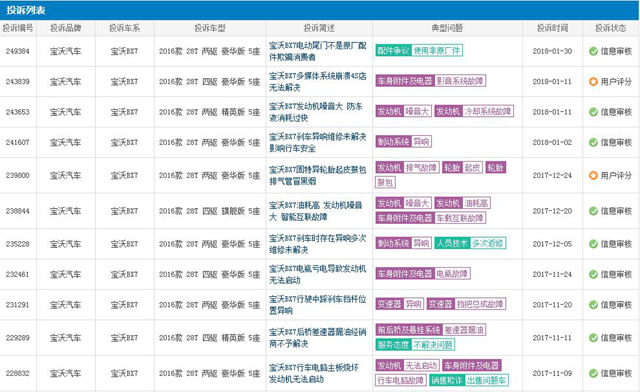Click green check icon for complaint 249384
This screenshot has height=392, width=640.
(593, 51)
